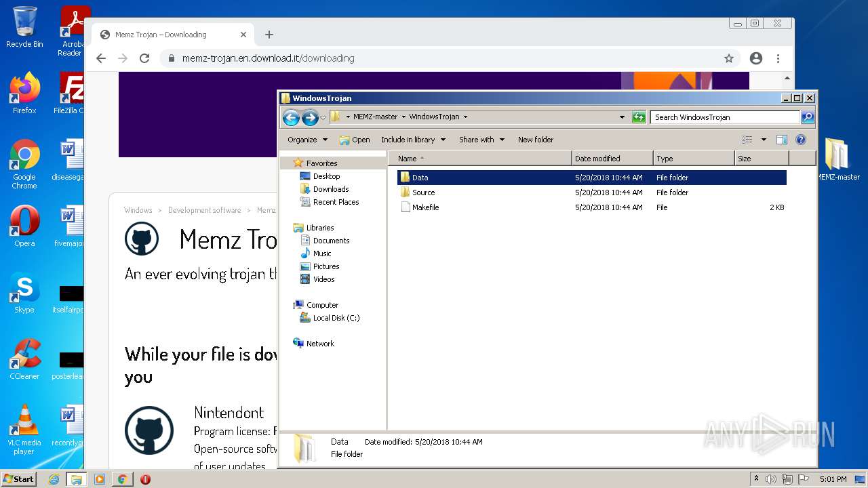This screenshot has height=488, width=868.
Task: Select Firefox desktop shortcut
Action: (x=24, y=94)
